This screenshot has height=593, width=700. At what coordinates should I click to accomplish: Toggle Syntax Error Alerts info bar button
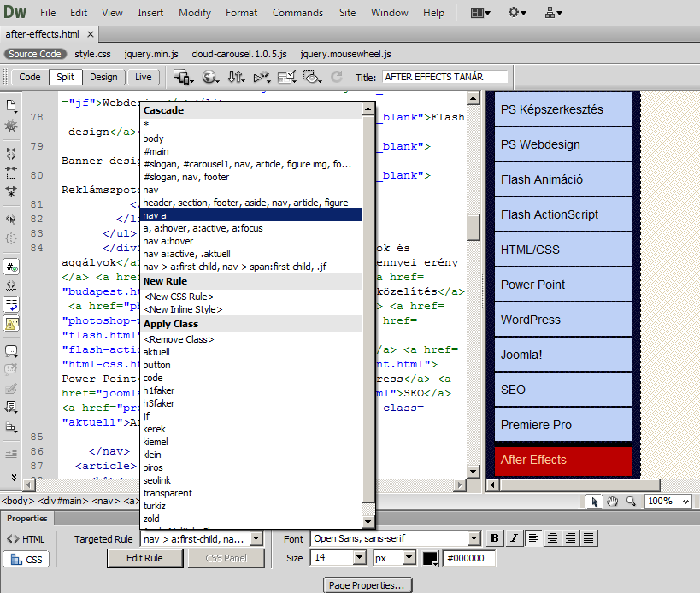(11, 324)
